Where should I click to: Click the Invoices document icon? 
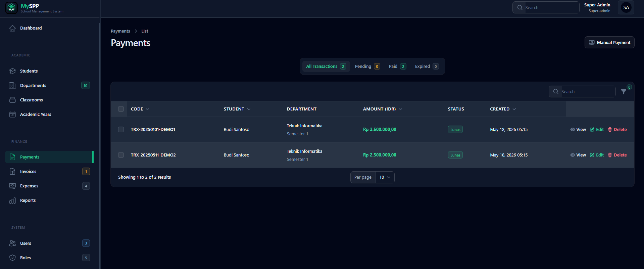(12, 172)
